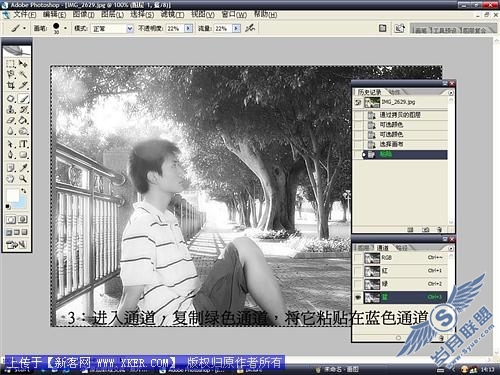
Task: Open the 图像(I) menu
Action: [83, 15]
